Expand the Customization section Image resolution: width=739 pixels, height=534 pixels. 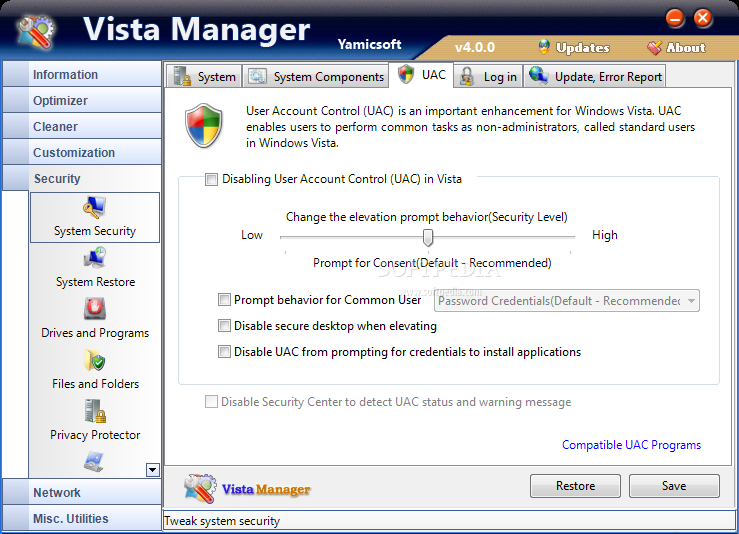tap(82, 152)
